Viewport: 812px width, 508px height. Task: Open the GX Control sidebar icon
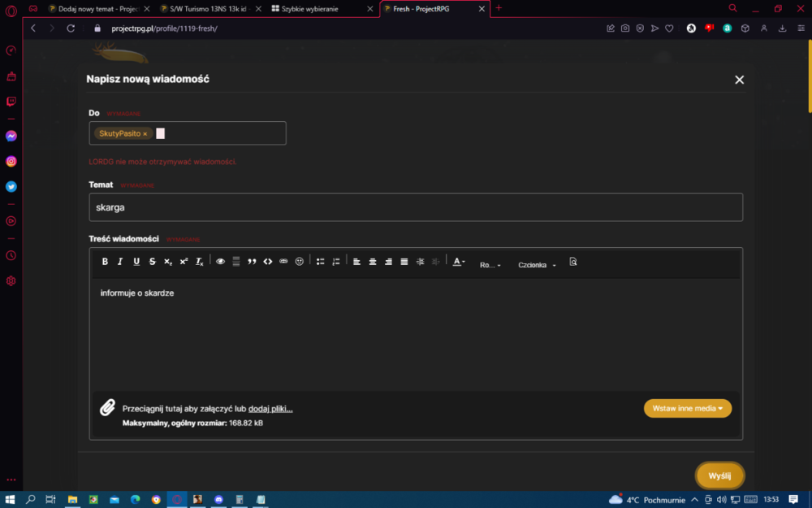pyautogui.click(x=11, y=50)
